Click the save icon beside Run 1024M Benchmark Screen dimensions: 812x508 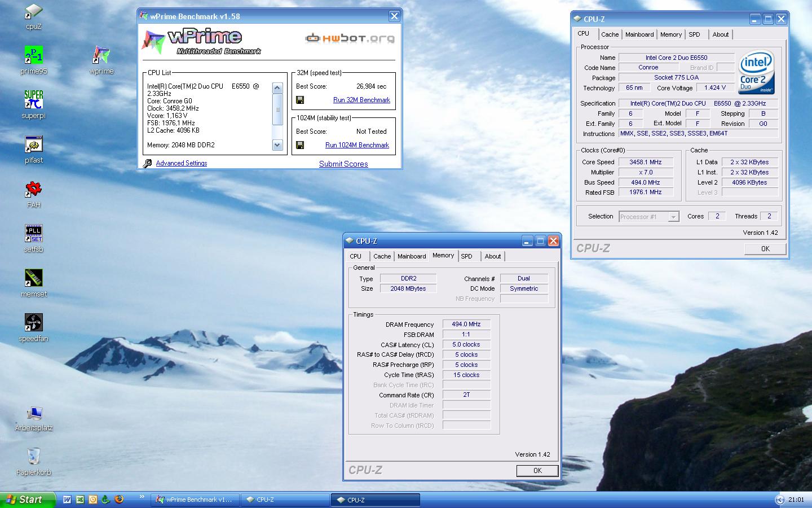coord(300,145)
